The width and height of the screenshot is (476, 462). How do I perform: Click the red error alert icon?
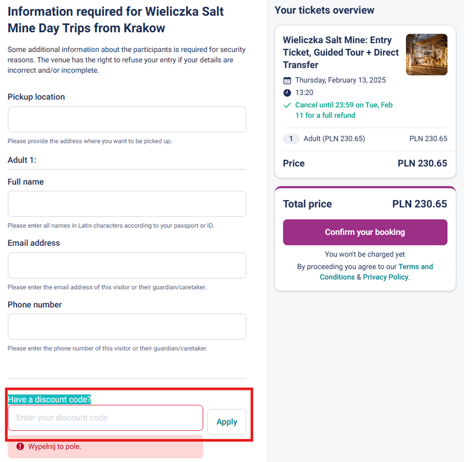tap(20, 447)
